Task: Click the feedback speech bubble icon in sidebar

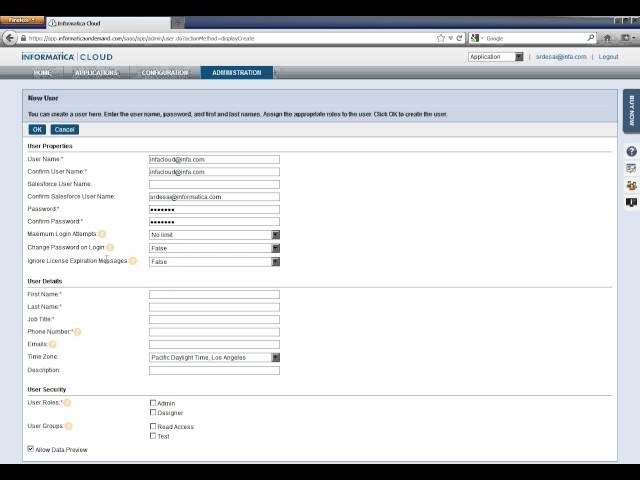Action: [631, 202]
